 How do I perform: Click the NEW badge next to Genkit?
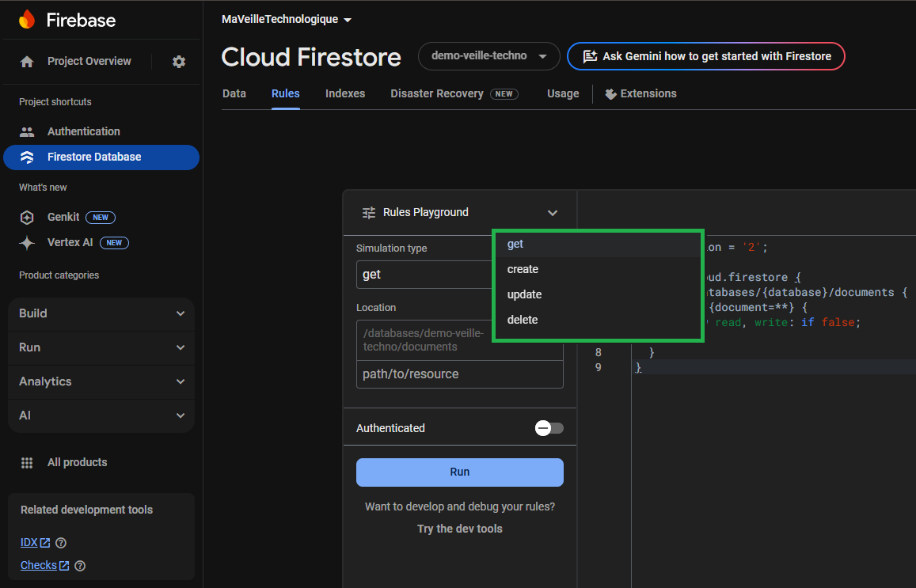[101, 217]
